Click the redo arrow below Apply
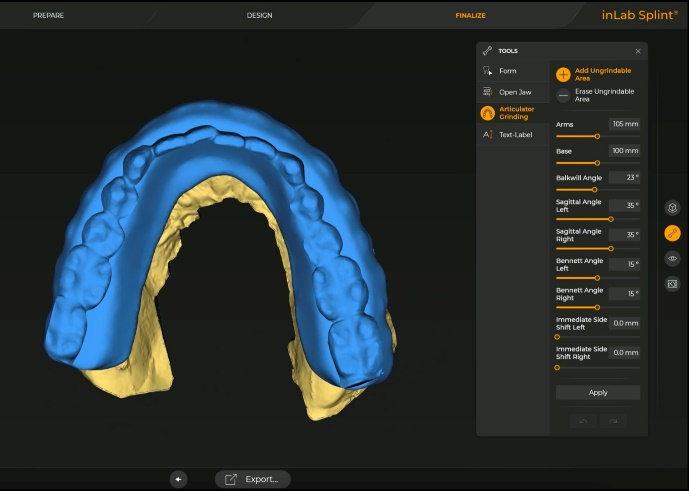This screenshot has width=689, height=491. tap(613, 421)
